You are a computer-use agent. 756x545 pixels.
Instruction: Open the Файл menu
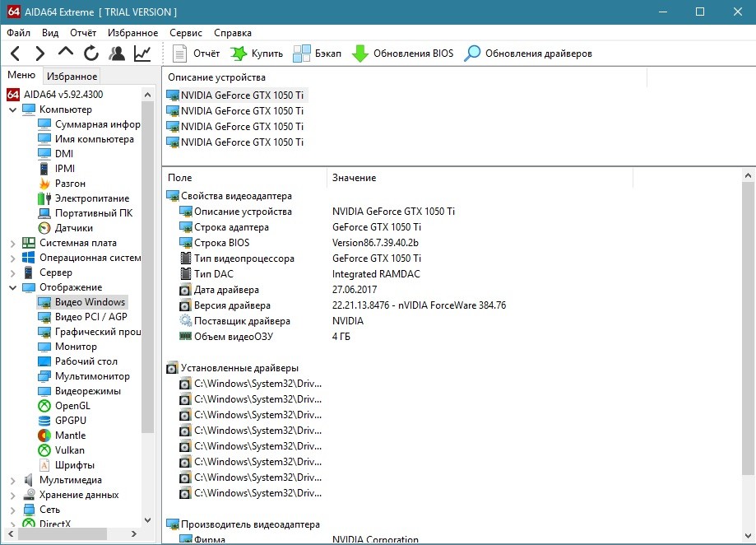pos(19,33)
